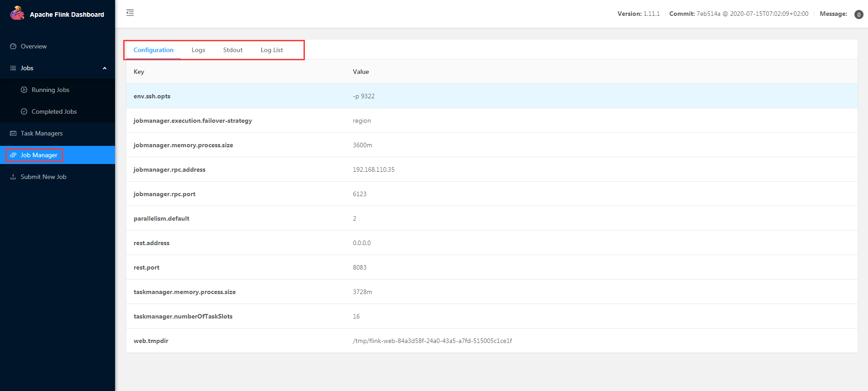The width and height of the screenshot is (868, 391).
Task: Click the Message label in header
Action: tap(834, 14)
